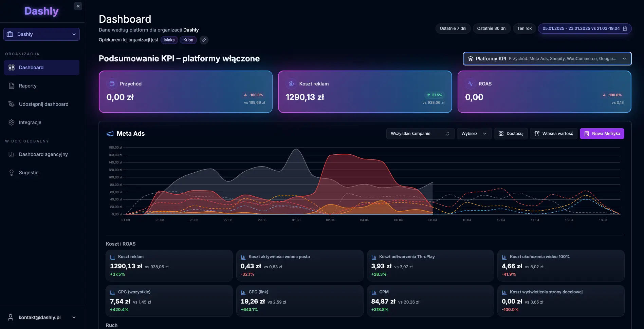Open the Wszystkie kampanie campaign selector
This screenshot has height=329, width=644.
[x=420, y=134]
